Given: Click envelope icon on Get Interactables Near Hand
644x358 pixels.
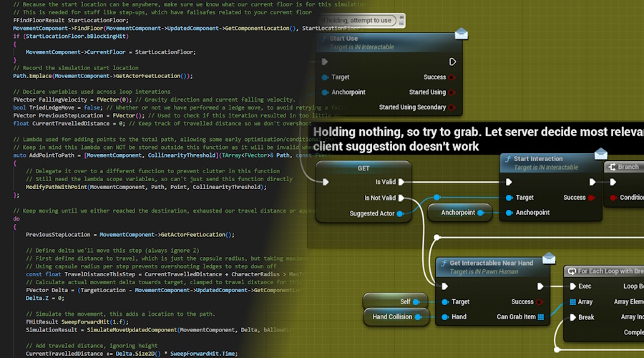Looking at the screenshot, I should point(549,258).
